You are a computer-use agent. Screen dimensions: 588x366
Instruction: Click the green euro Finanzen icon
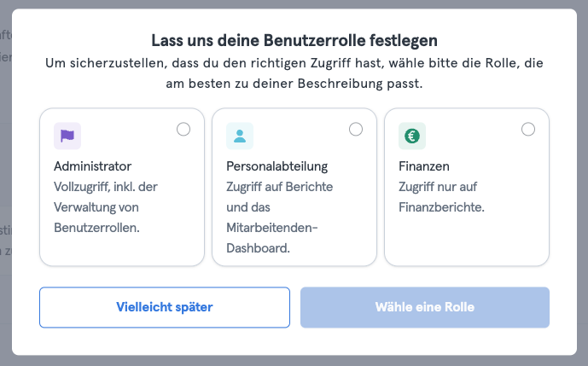pos(412,136)
